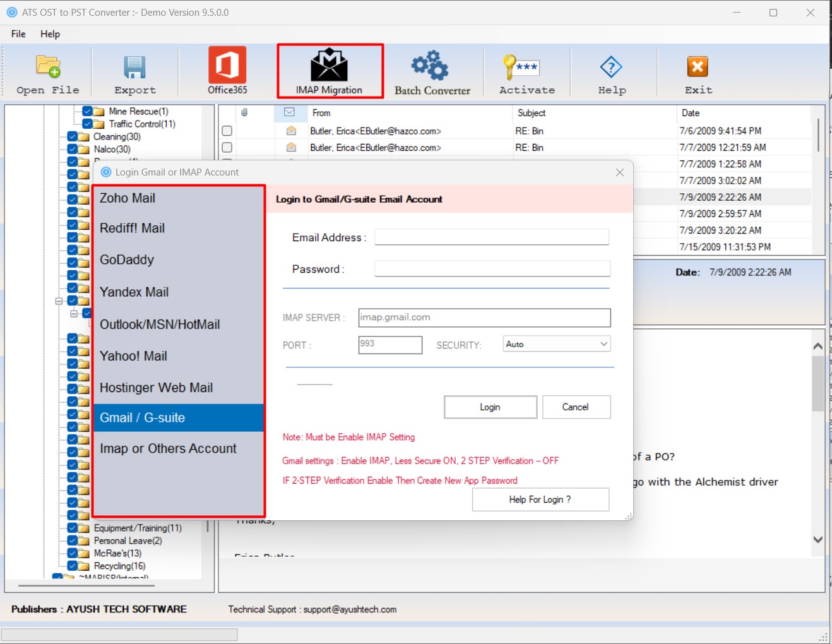The image size is (832, 644).
Task: Open the SECURITY Auto dropdown
Action: click(557, 344)
